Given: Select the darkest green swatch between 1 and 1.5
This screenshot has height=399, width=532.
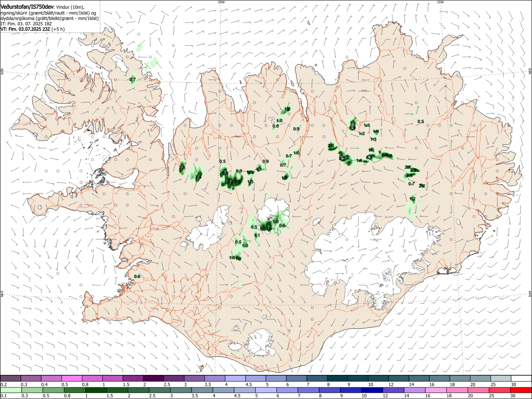Looking at the screenshot, I should click(96, 390).
